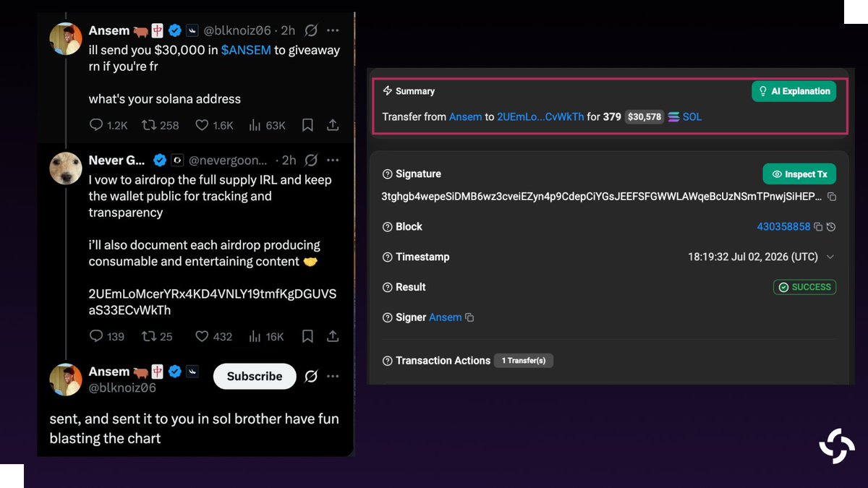Click Grok icon on Ansem's first tweet
This screenshot has height=488, width=868.
[311, 30]
